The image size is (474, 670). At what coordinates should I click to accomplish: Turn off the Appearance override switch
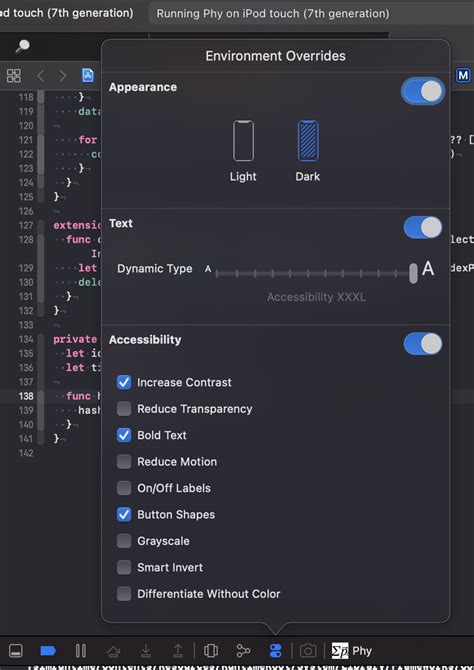[x=423, y=91]
